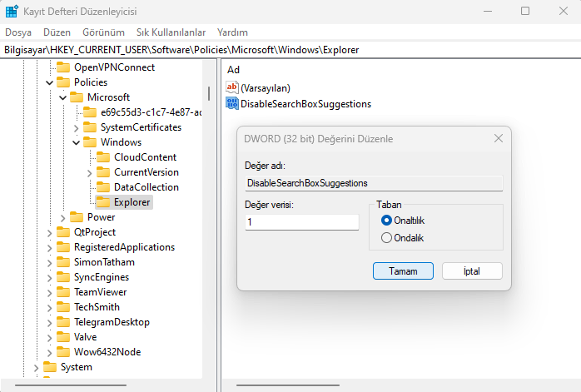Expand the SystemCertificates tree node
This screenshot has height=392, width=581.
[77, 127]
